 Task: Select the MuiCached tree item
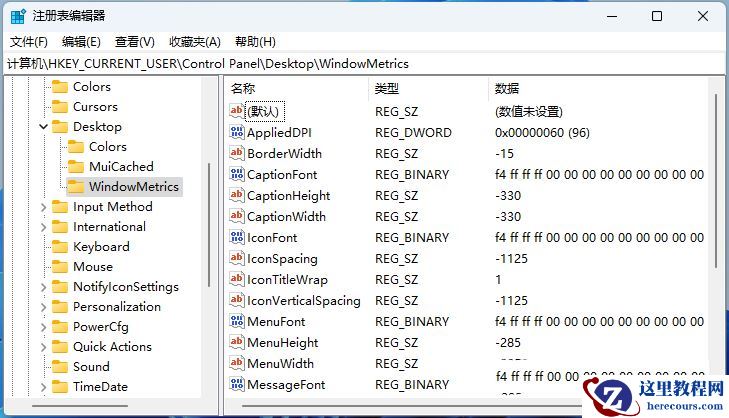tap(121, 166)
